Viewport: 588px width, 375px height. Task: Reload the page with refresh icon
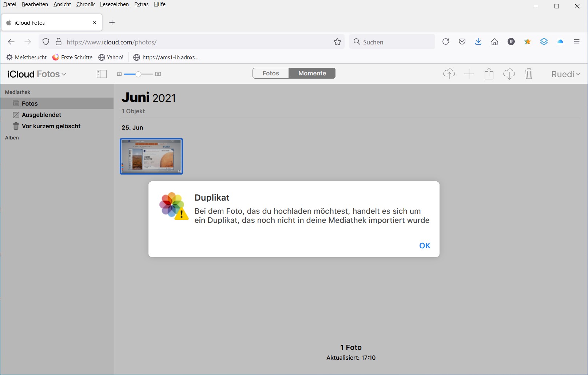[446, 42]
